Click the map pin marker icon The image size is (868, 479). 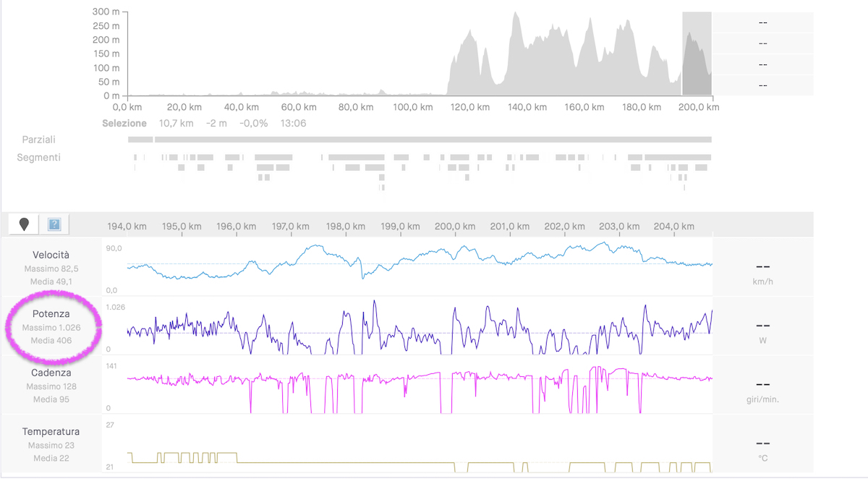pyautogui.click(x=25, y=224)
